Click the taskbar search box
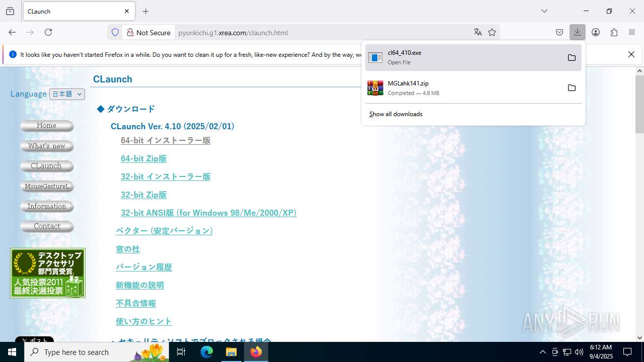Viewport: 644px width, 362px height. (x=97, y=352)
